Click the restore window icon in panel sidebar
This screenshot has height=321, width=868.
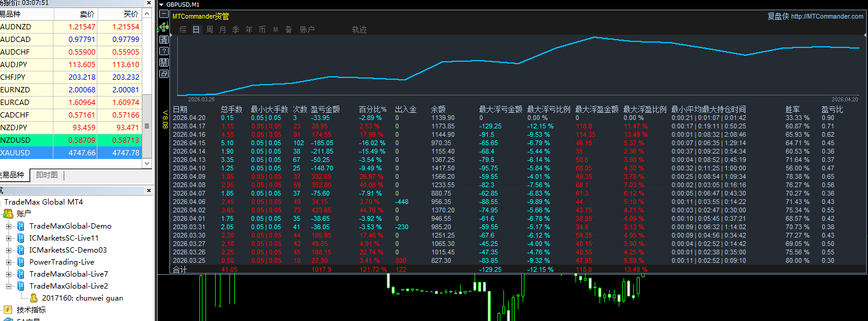click(x=164, y=74)
